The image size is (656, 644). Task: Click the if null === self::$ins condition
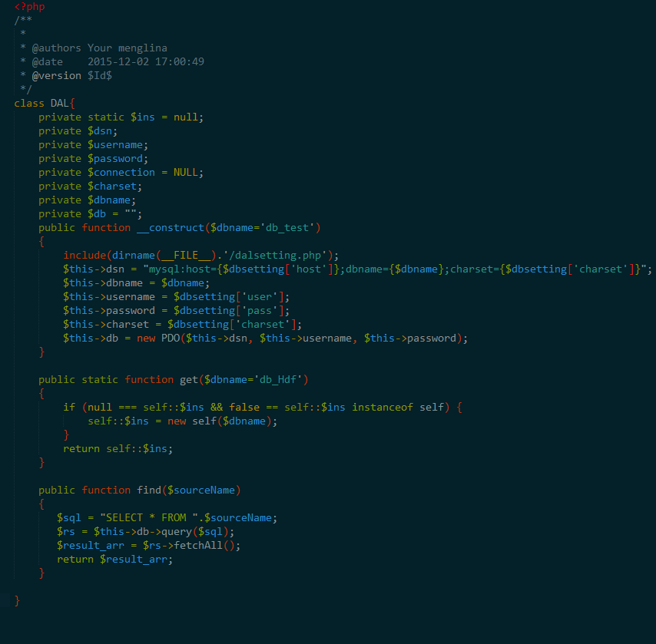263,407
